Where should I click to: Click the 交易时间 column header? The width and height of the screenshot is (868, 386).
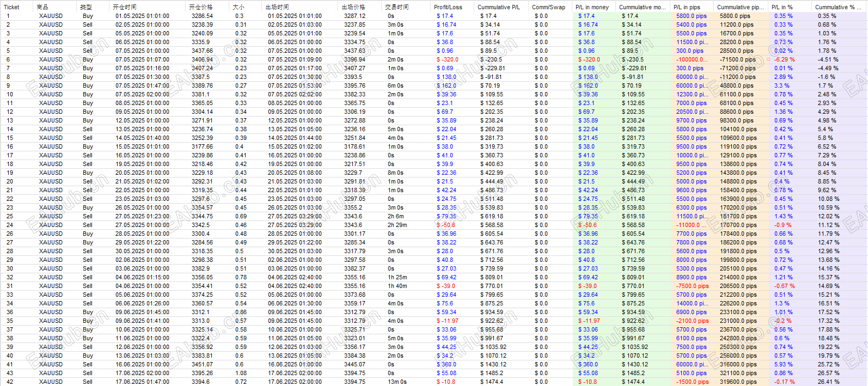click(x=397, y=7)
